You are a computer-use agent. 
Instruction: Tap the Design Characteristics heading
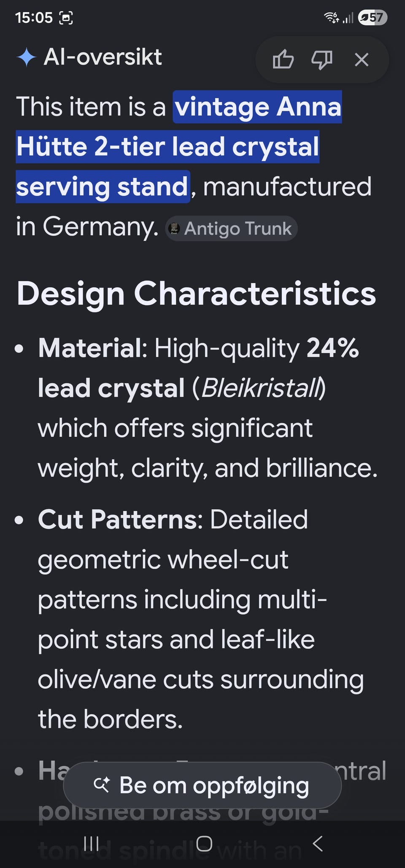click(x=196, y=293)
